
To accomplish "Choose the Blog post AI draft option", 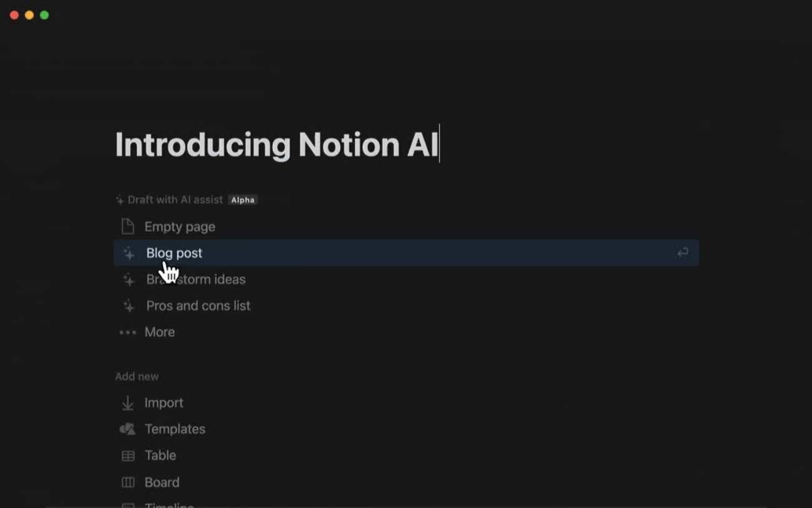I will coord(174,253).
